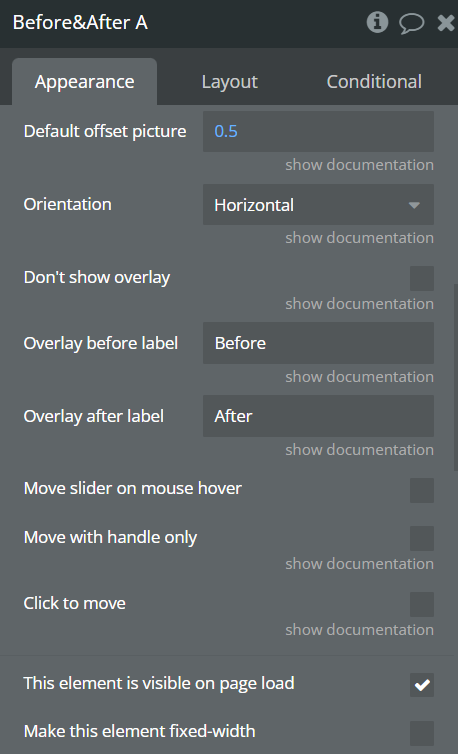Open the comments speech bubble icon

point(412,23)
